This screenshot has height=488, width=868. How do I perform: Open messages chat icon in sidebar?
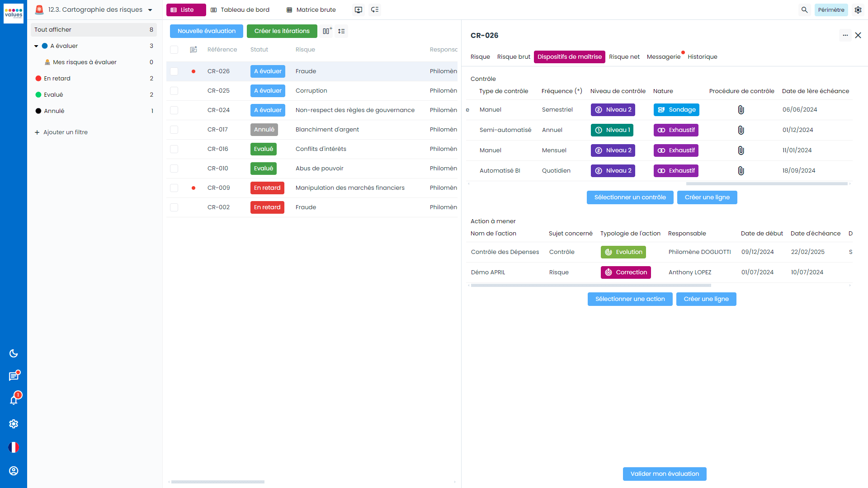pyautogui.click(x=14, y=376)
